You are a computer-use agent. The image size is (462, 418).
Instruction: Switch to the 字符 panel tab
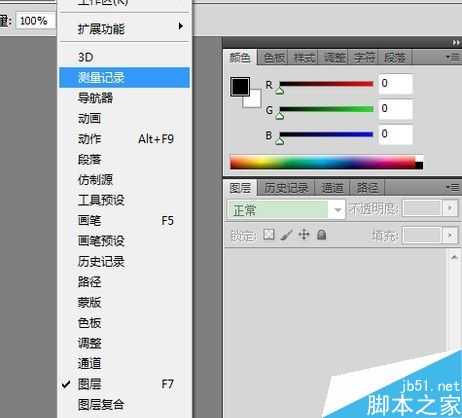coord(364,58)
